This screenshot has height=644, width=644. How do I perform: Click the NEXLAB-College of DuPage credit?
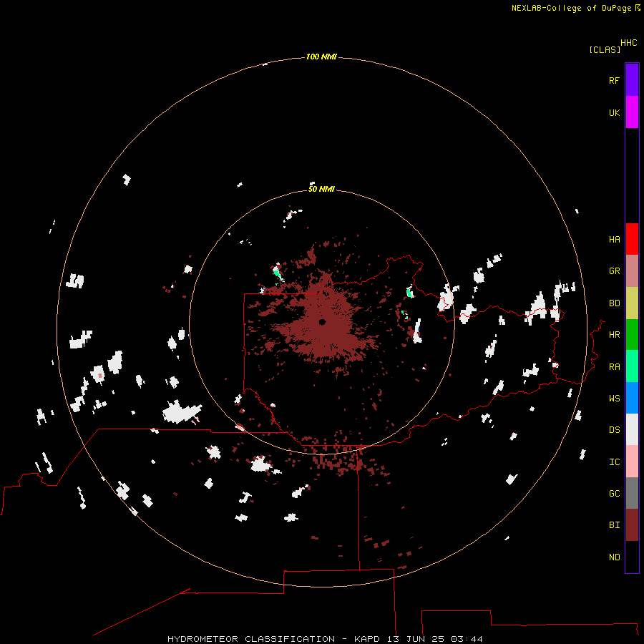point(571,8)
